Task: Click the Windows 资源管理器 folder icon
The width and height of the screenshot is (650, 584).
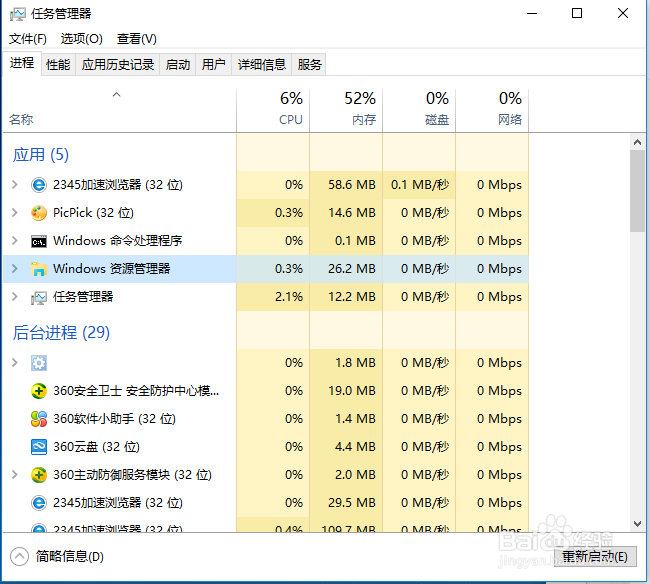Action: coord(39,269)
